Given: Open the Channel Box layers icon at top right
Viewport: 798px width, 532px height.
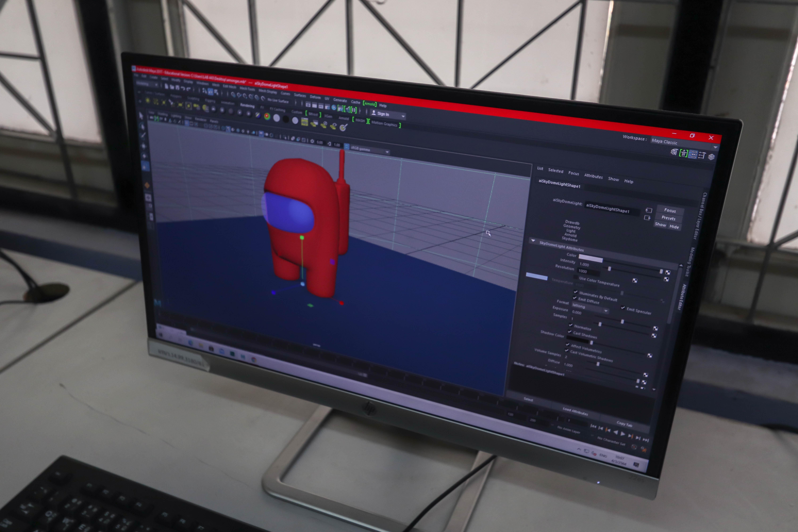Looking at the screenshot, I should pos(711,157).
